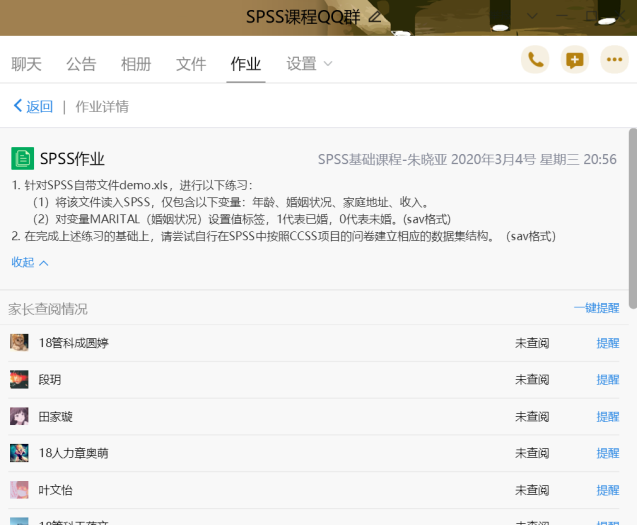Click 未查阅 status for 叶文怡
The height and width of the screenshot is (525, 637).
[532, 490]
